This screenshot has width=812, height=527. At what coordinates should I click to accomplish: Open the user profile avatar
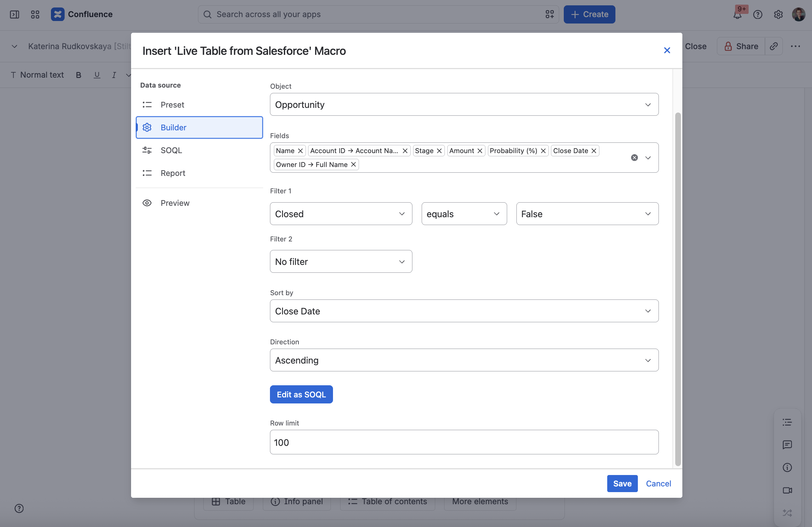point(798,15)
